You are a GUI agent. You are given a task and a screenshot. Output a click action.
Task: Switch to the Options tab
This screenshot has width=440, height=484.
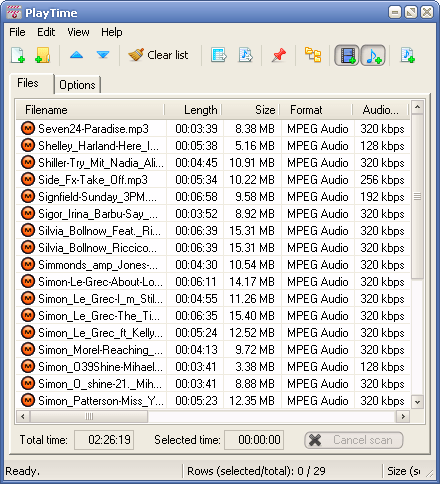tap(77, 85)
